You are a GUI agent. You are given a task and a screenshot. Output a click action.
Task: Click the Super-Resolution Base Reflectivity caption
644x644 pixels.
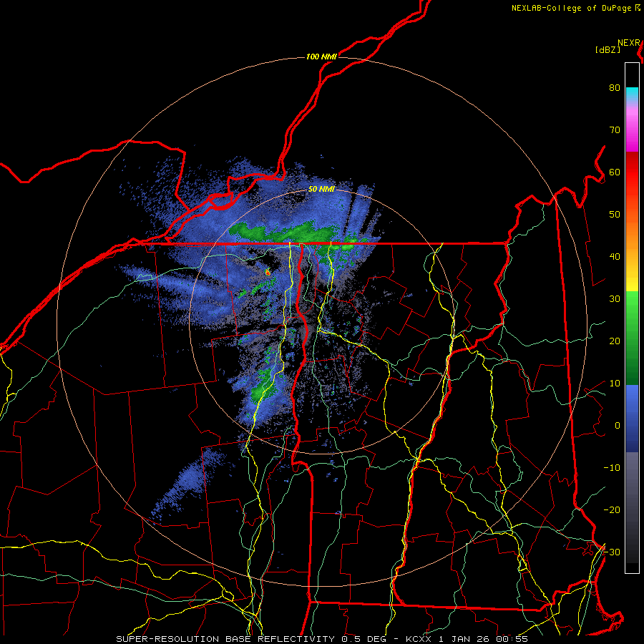coord(321,639)
